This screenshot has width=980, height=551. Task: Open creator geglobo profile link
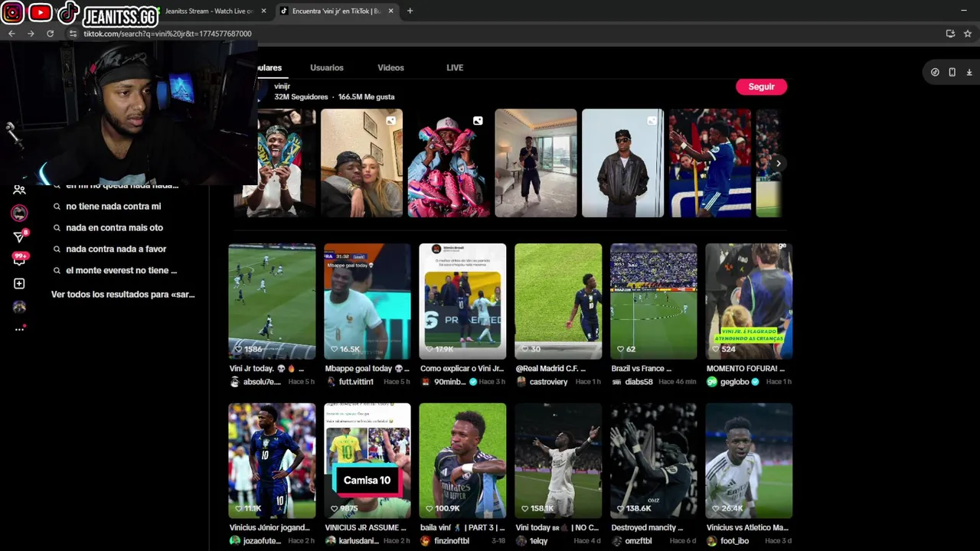(x=735, y=382)
